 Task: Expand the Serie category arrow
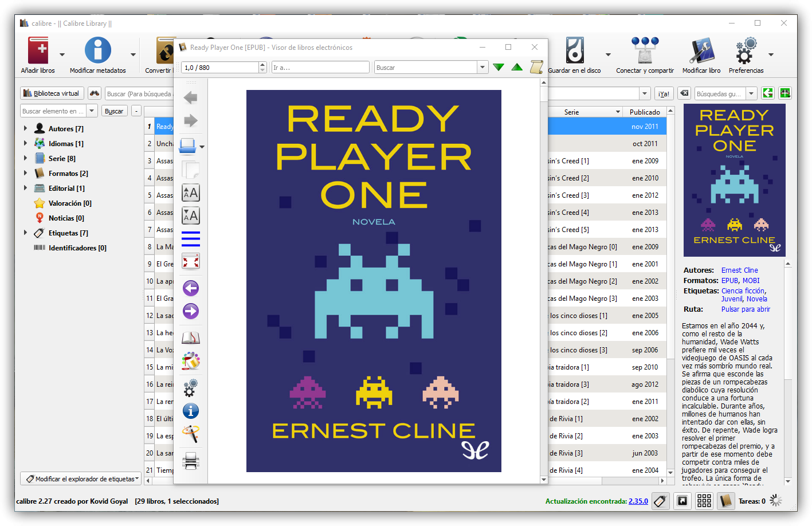(x=25, y=158)
